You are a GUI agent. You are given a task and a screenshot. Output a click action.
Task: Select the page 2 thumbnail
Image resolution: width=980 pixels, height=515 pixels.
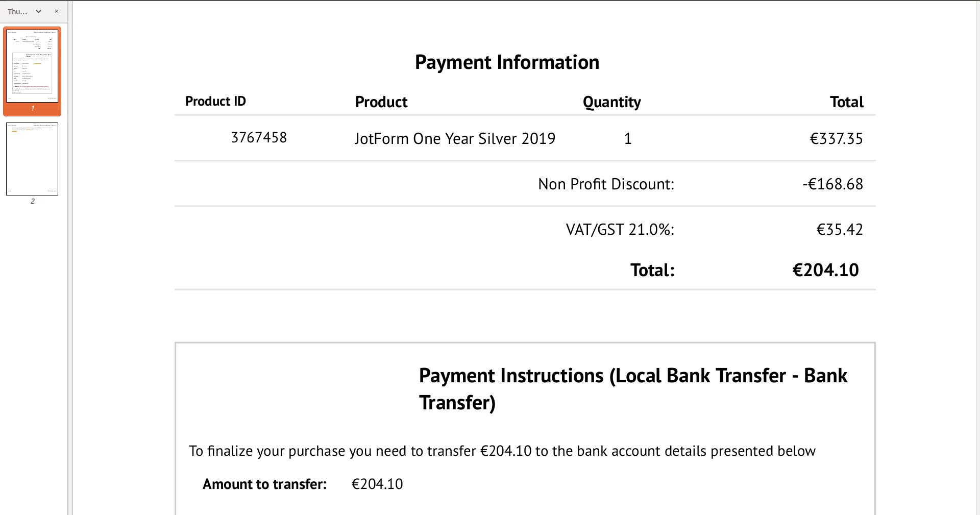pyautogui.click(x=32, y=159)
